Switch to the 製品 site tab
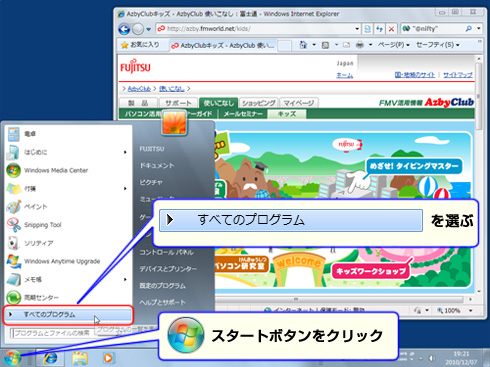The image size is (490, 367). click(138, 103)
